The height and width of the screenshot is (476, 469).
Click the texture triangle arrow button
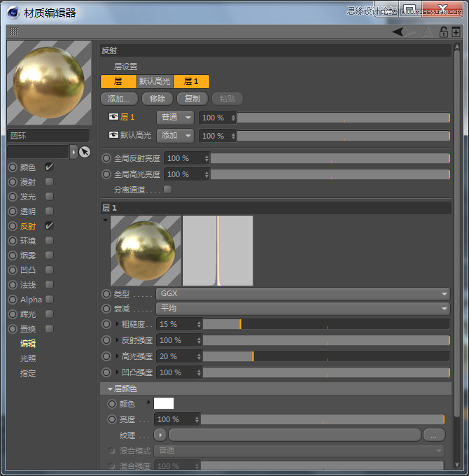[160, 435]
